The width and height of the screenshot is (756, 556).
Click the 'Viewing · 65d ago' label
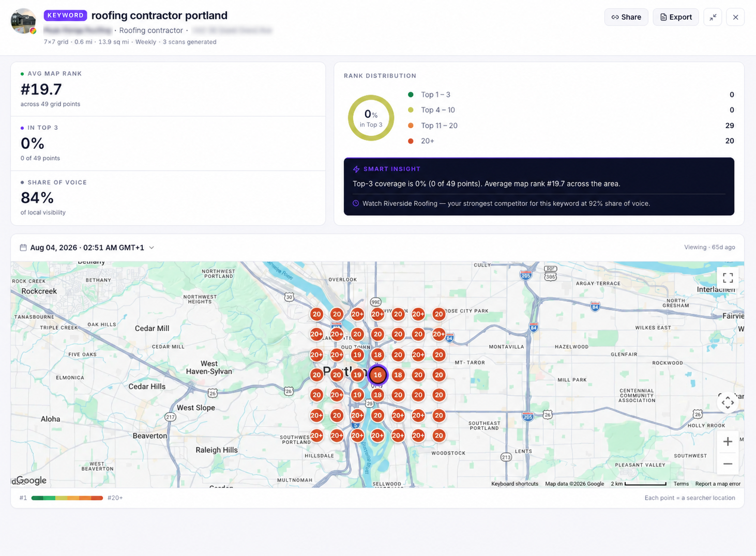[x=709, y=248]
